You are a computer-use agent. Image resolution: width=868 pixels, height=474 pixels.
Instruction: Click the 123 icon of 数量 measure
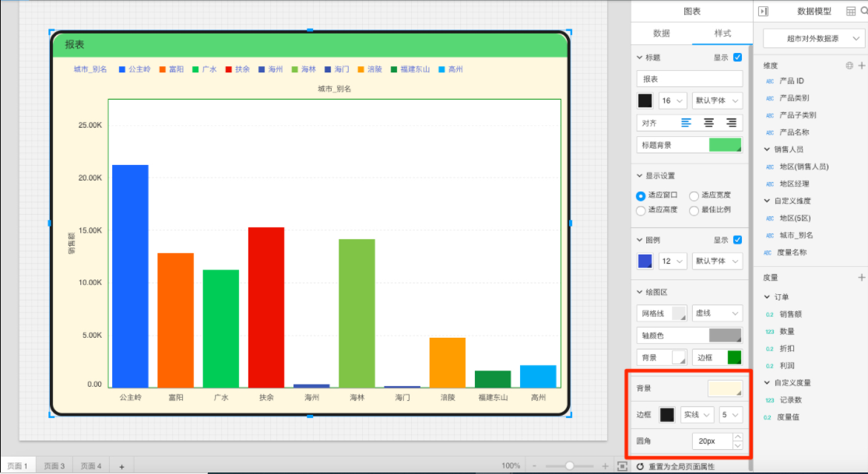pos(769,332)
